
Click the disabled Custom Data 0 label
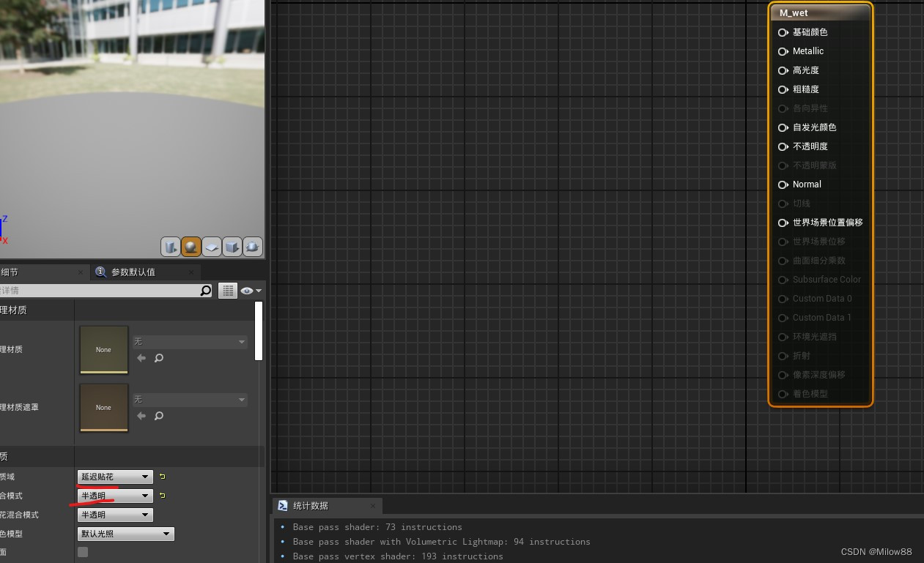tap(822, 299)
